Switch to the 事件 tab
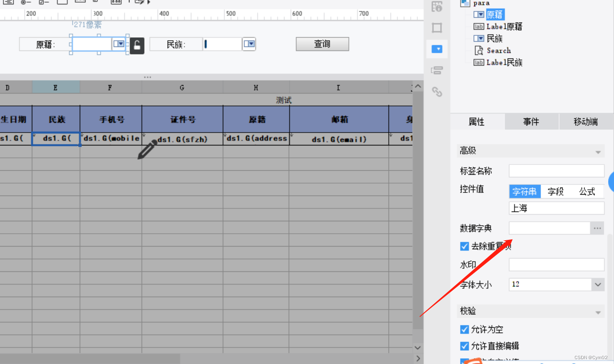The image size is (614, 364). pos(531,121)
